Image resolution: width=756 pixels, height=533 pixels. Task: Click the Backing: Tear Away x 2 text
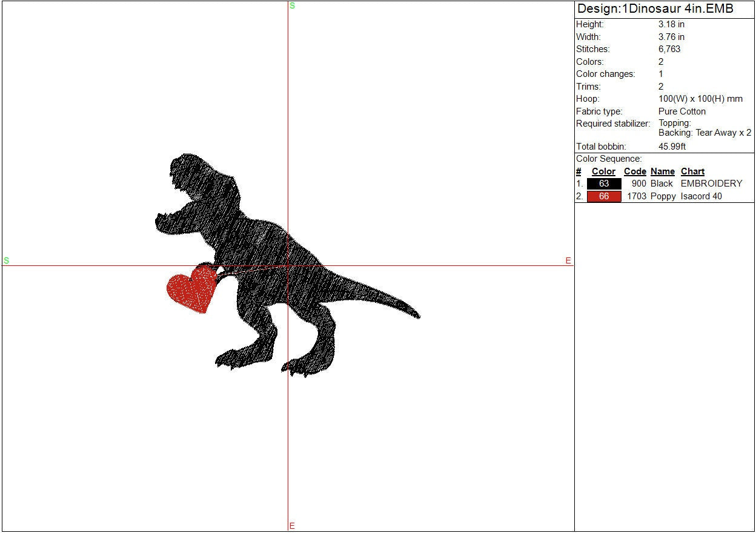tap(705, 133)
